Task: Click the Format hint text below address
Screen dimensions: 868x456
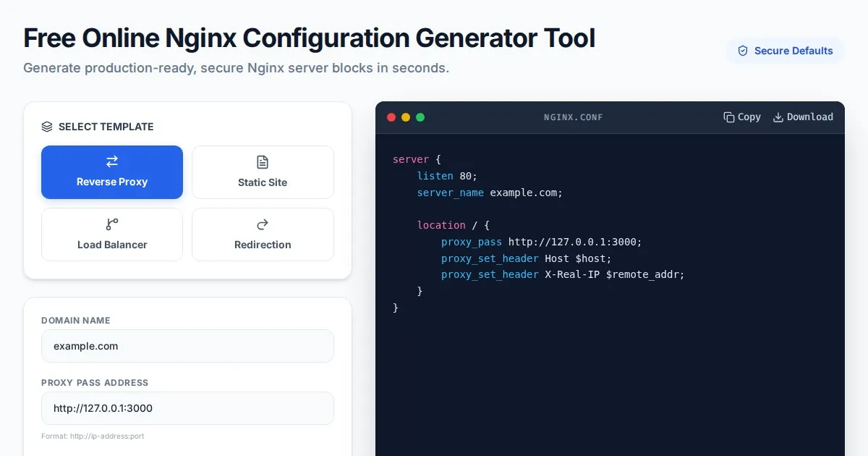Action: pos(93,436)
